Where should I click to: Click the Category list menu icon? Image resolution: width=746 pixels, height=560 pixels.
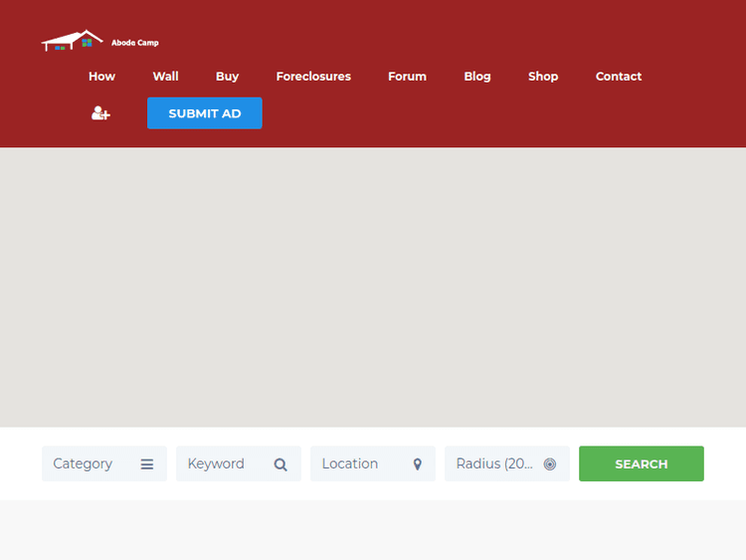[147, 465]
